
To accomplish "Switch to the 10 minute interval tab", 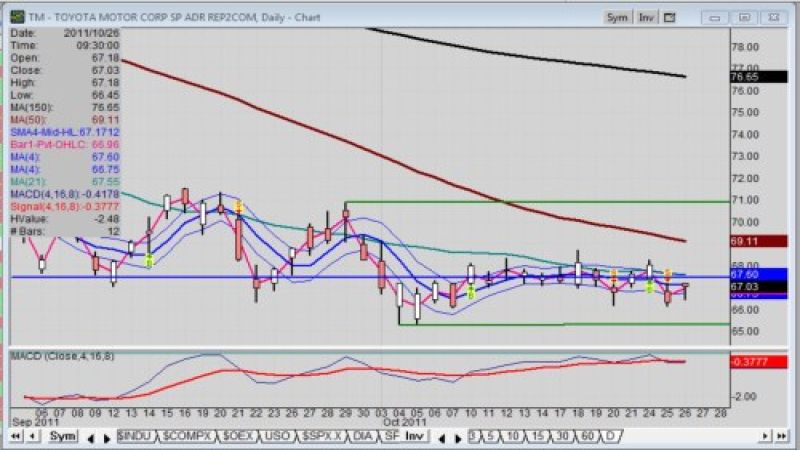I will pos(513,436).
